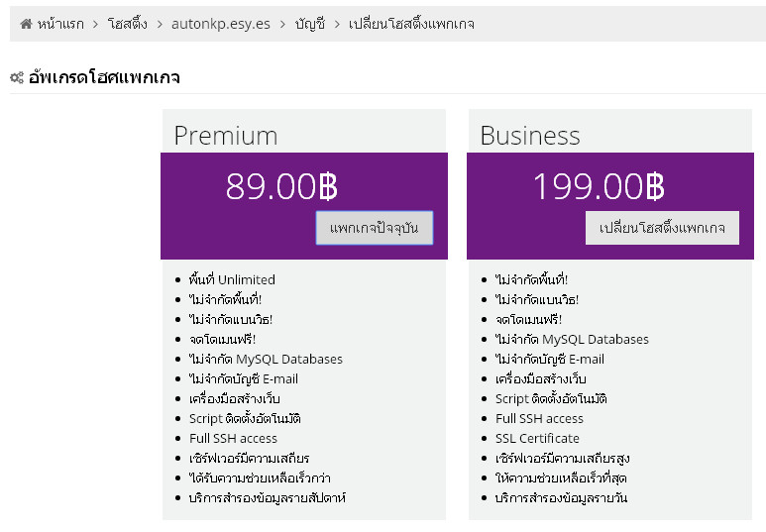The width and height of the screenshot is (766, 532).
Task: Navigate to บัญชี breadcrumb link
Action: [309, 23]
